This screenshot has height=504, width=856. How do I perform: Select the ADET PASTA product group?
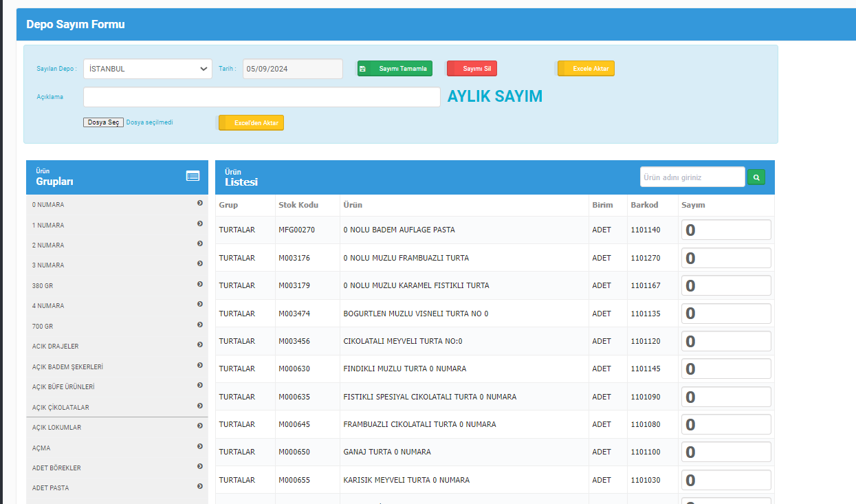coord(117,487)
